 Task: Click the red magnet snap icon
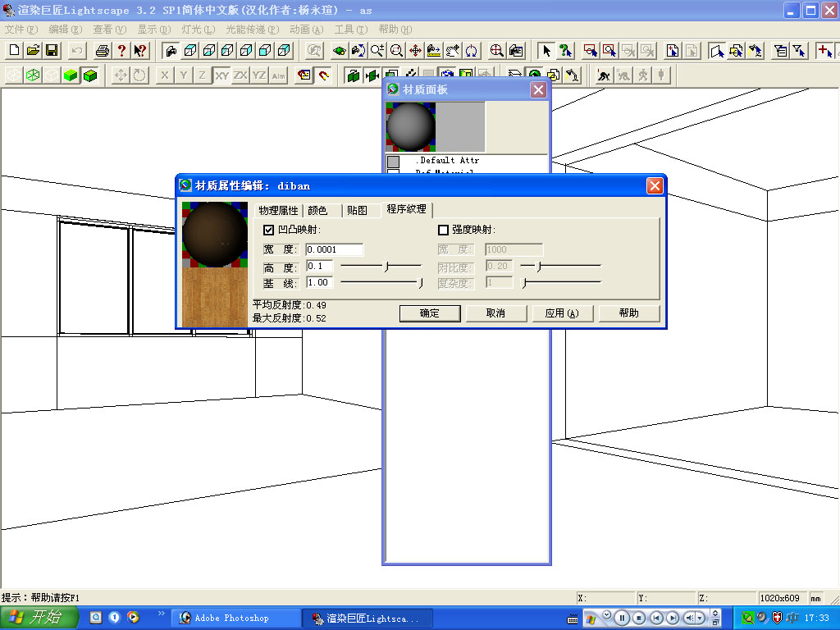coord(324,75)
